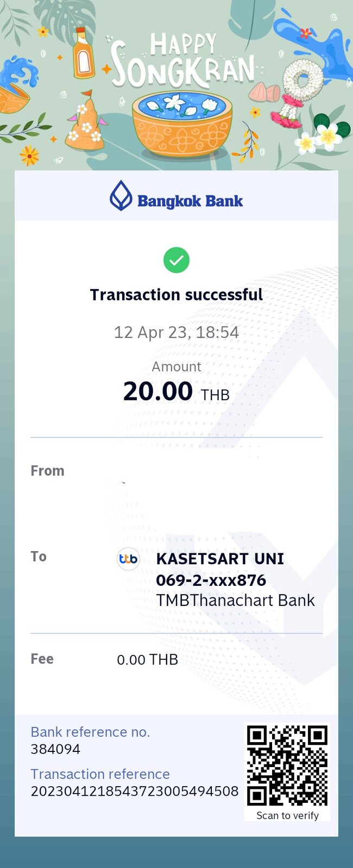Select recipient name KASETSART UNI
353x868 pixels.
coord(220,559)
